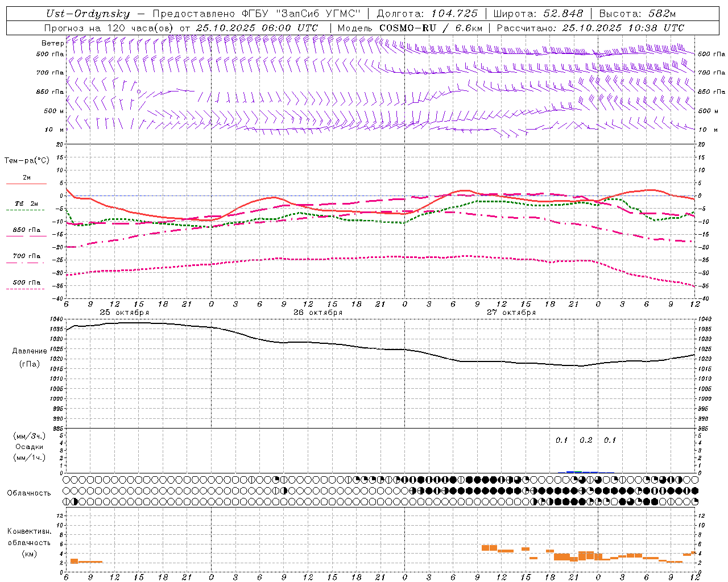Click 1020 on the right pressure axis
The height and width of the screenshot is (582, 728).
point(704,359)
